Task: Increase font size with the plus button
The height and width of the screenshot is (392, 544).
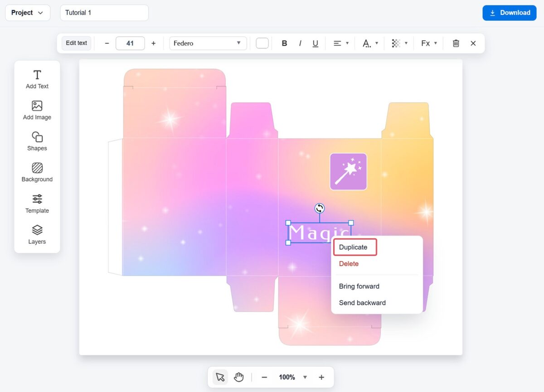Action: (x=153, y=44)
